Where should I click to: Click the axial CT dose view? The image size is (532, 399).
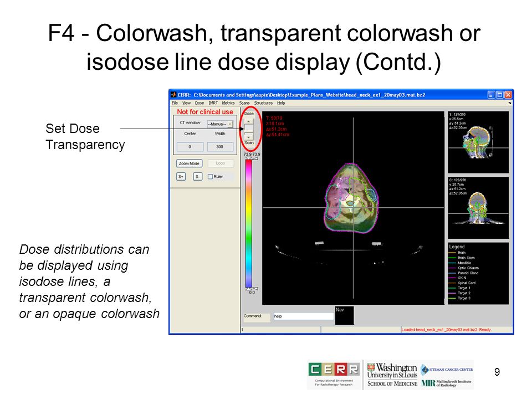[353, 208]
